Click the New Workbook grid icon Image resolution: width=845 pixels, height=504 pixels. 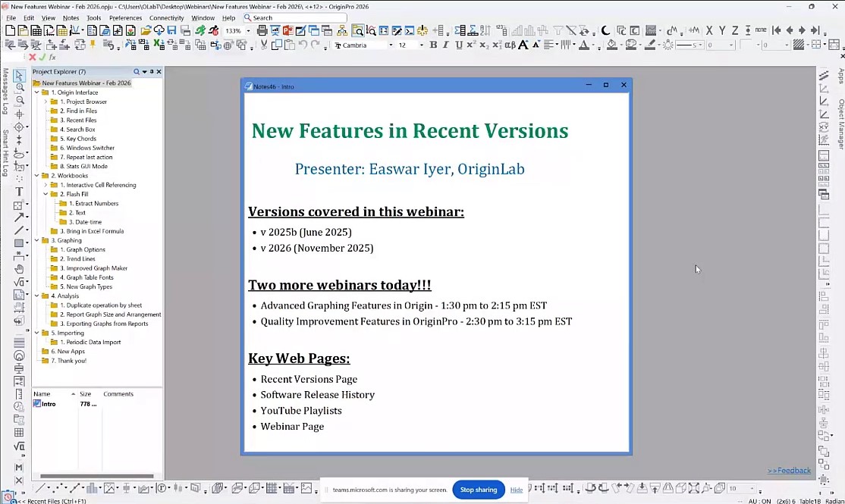[x=36, y=30]
